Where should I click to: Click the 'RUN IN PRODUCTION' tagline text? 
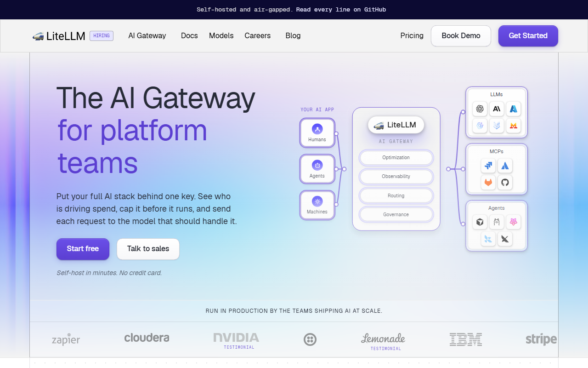click(x=294, y=311)
